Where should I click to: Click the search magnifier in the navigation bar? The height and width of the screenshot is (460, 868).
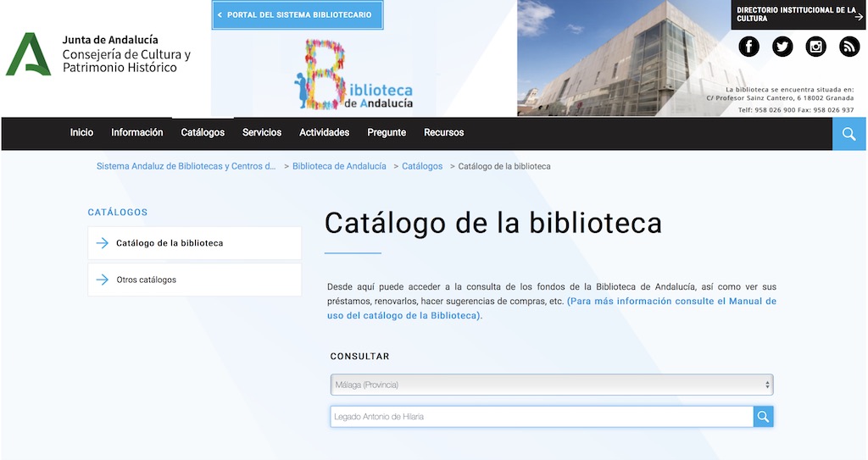pos(849,134)
